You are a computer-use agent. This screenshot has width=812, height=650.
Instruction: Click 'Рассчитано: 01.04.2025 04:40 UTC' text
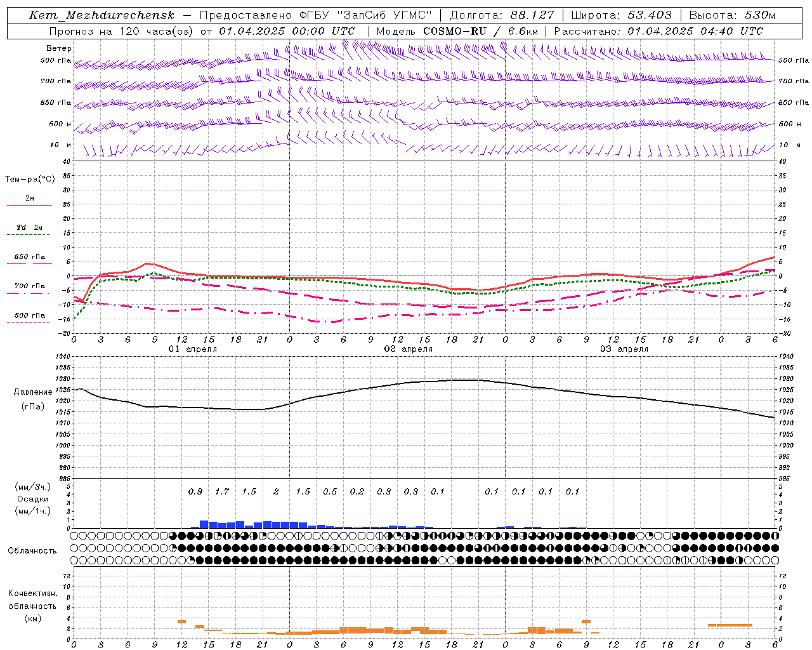click(x=658, y=31)
